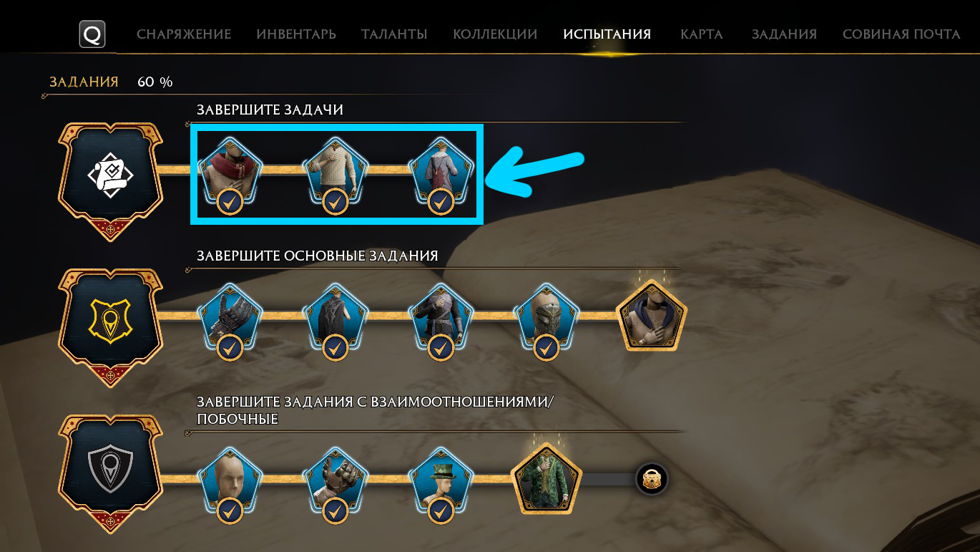The width and height of the screenshot is (980, 552).
Task: Click the Задания 60 % progress label
Action: pos(111,82)
